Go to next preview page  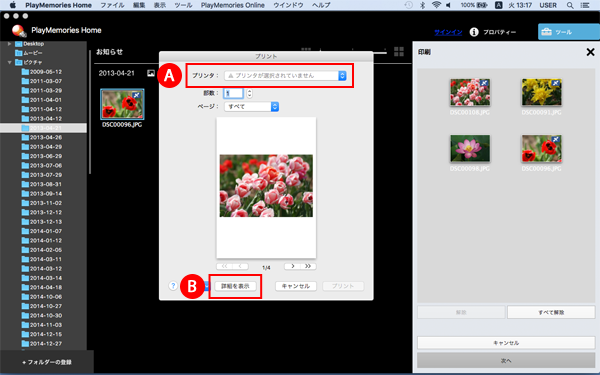(x=293, y=266)
